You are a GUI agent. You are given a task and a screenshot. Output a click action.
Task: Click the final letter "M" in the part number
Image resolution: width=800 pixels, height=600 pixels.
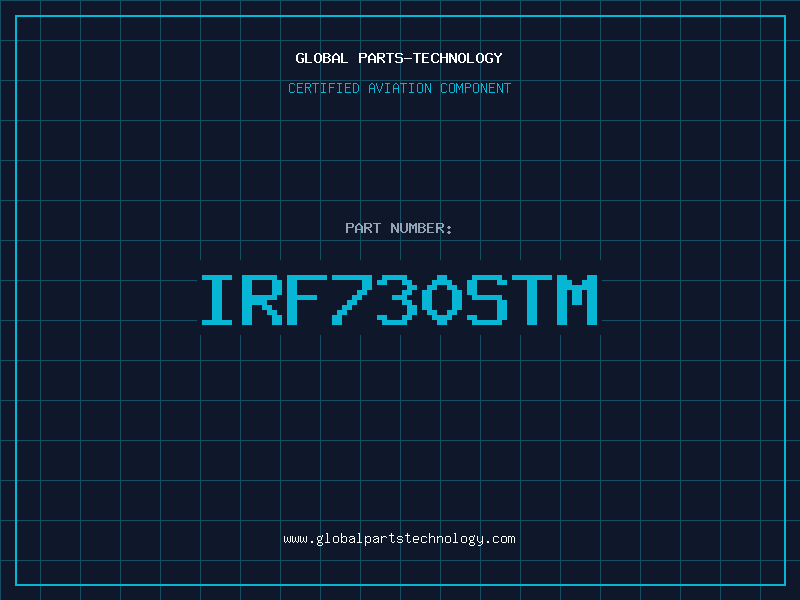[577, 300]
